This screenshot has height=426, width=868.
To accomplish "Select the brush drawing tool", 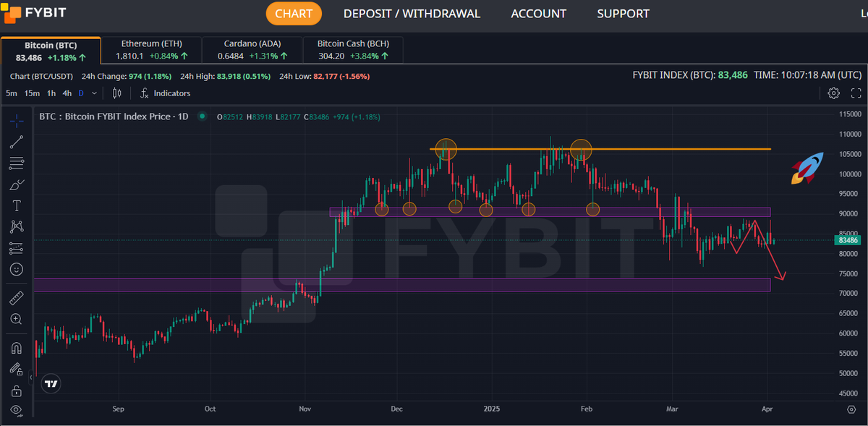I will [17, 184].
